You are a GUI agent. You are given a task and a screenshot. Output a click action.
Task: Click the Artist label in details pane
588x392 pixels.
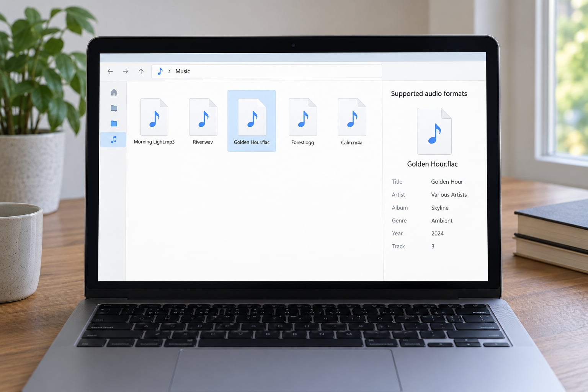(x=399, y=195)
